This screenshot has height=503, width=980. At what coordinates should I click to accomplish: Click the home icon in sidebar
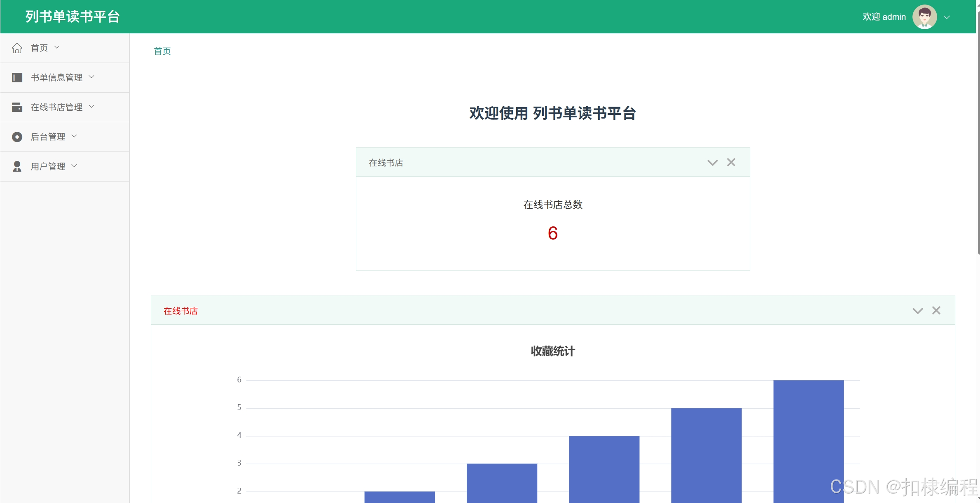[17, 48]
